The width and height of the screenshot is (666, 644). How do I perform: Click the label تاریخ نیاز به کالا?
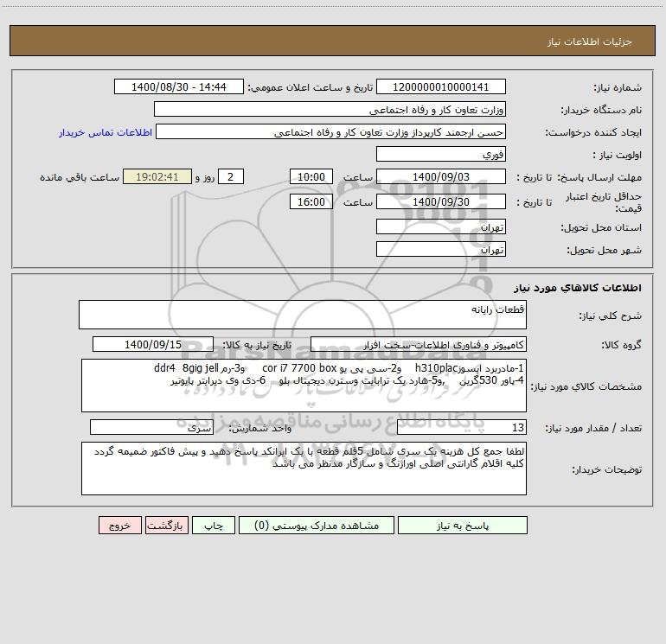(258, 346)
